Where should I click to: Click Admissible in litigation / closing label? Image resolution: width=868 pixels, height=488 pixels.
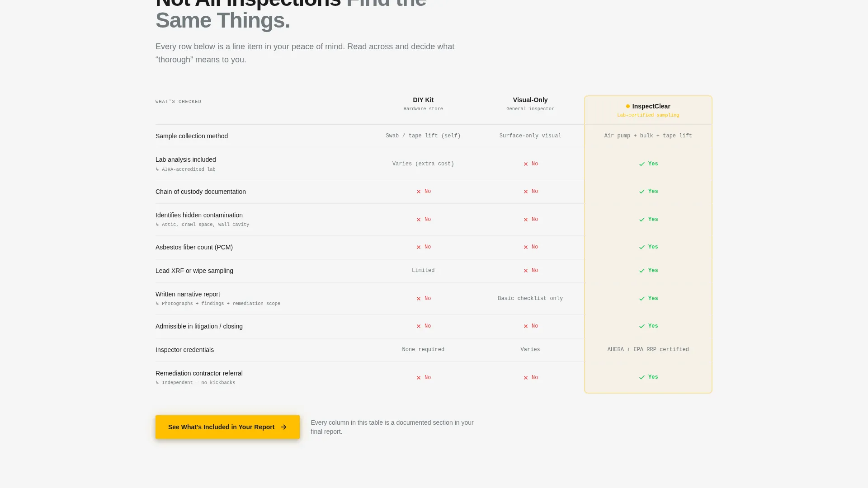pos(199,326)
